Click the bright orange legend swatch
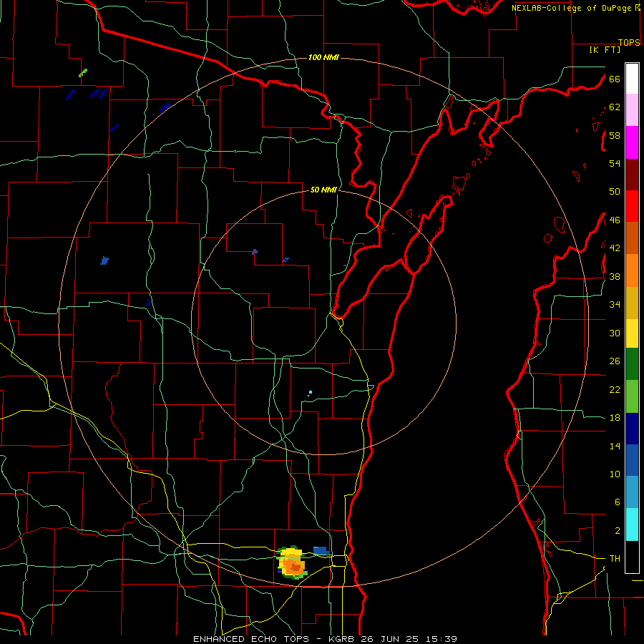 [632, 270]
